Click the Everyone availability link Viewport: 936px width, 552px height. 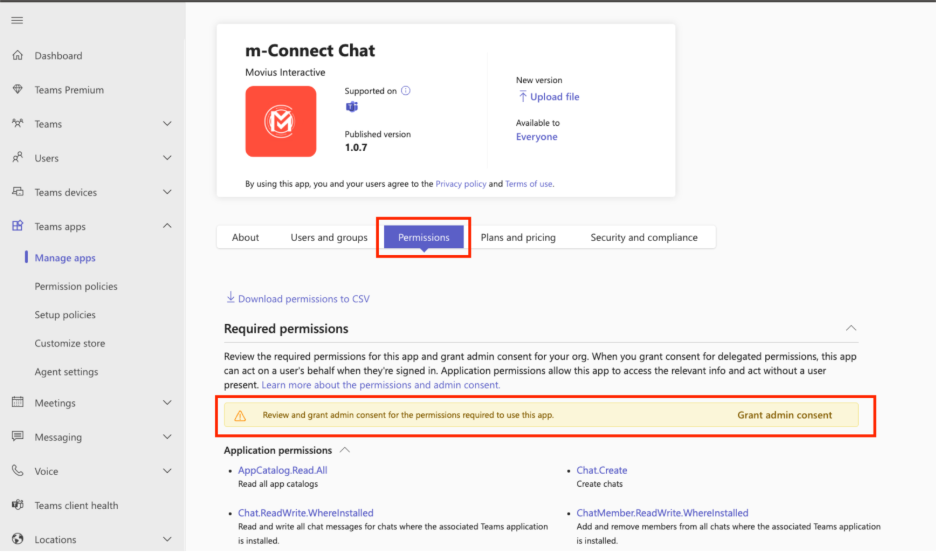coord(537,137)
